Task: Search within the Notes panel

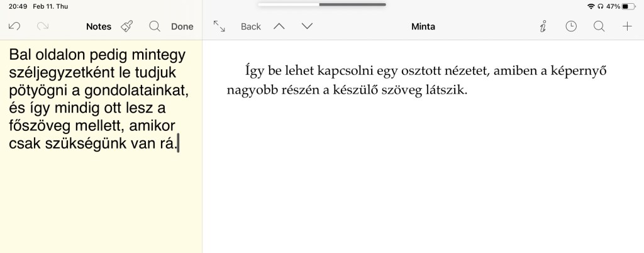Action: click(154, 26)
